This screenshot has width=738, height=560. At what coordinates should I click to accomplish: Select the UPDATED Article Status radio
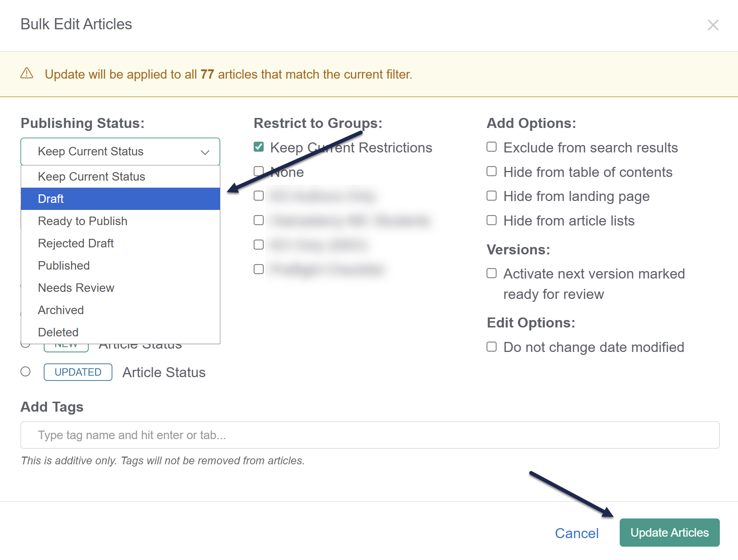tap(26, 372)
